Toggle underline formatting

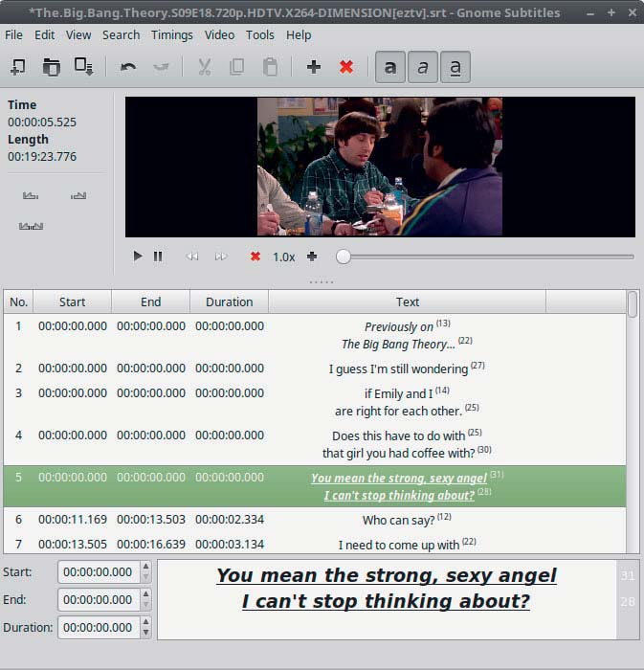(x=455, y=67)
